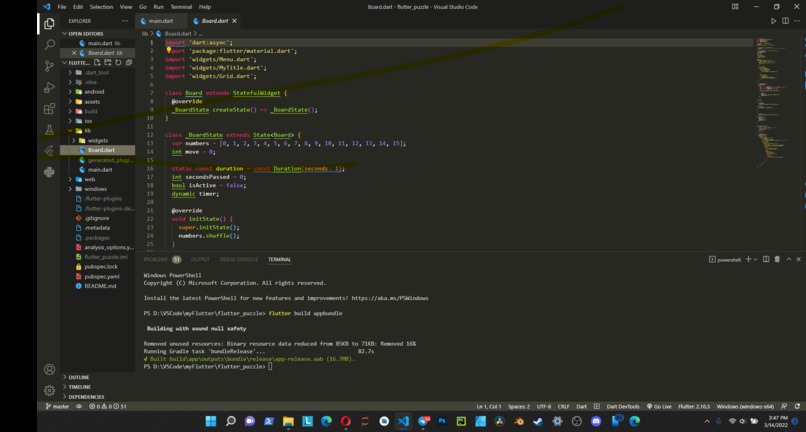806x432 pixels.
Task: Expand the android folder
Action: coord(70,92)
